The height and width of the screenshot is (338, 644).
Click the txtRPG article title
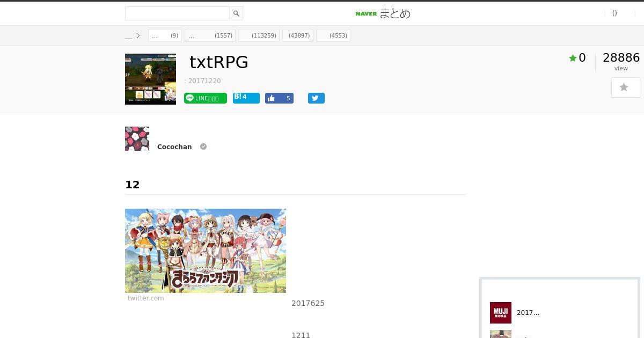pos(219,62)
